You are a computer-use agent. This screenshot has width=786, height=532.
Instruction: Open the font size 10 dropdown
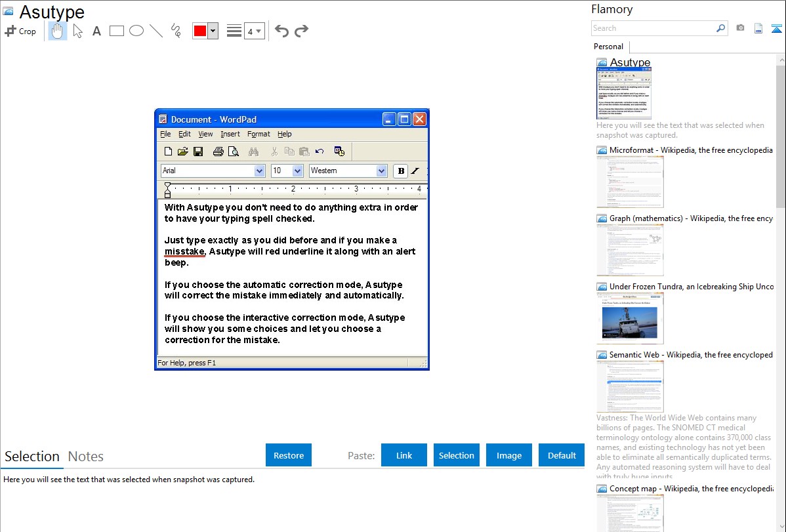coord(298,171)
